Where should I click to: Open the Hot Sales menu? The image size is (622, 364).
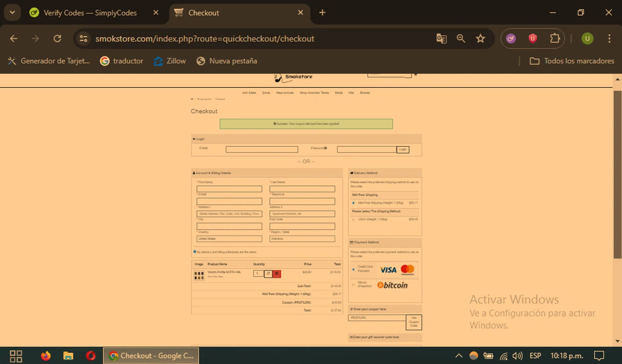click(249, 93)
